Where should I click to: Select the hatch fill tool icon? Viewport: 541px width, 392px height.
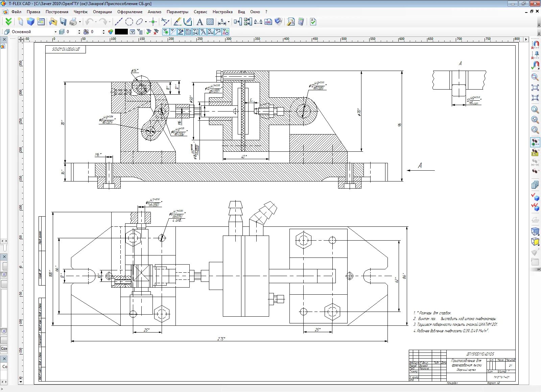[x=210, y=22]
